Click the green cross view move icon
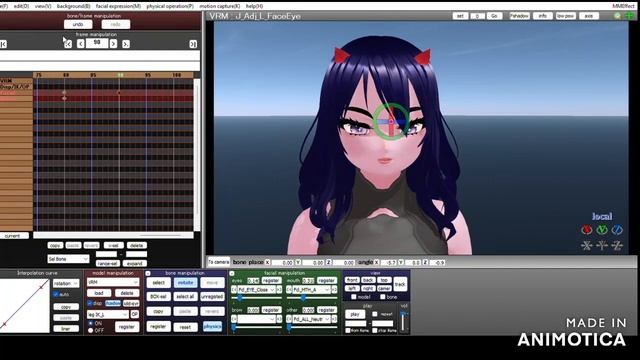The image size is (640, 360). (629, 16)
